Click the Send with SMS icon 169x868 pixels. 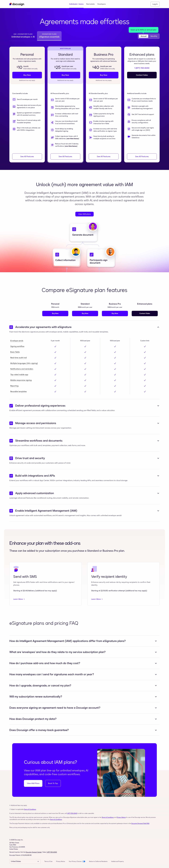[x=16, y=569]
